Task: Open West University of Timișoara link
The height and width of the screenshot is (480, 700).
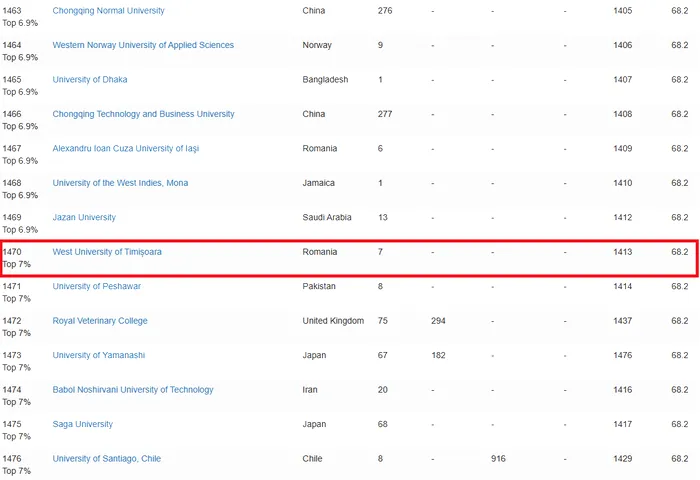Action: [x=107, y=252]
